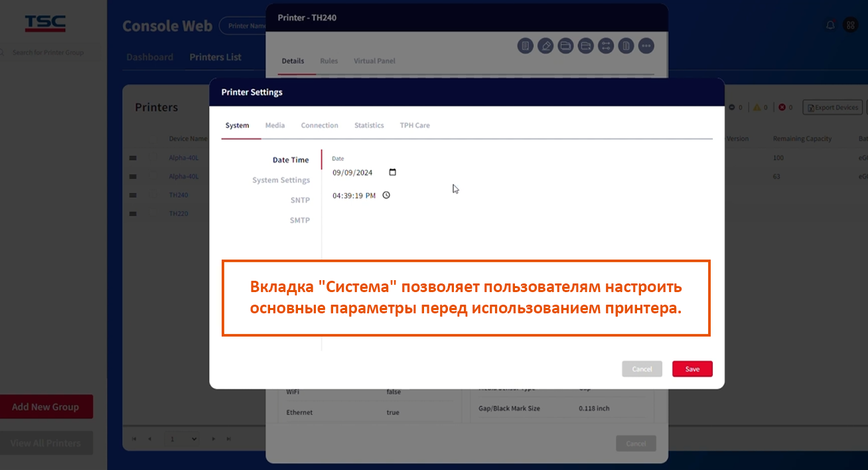Open the apps grid icon at top right

850,25
